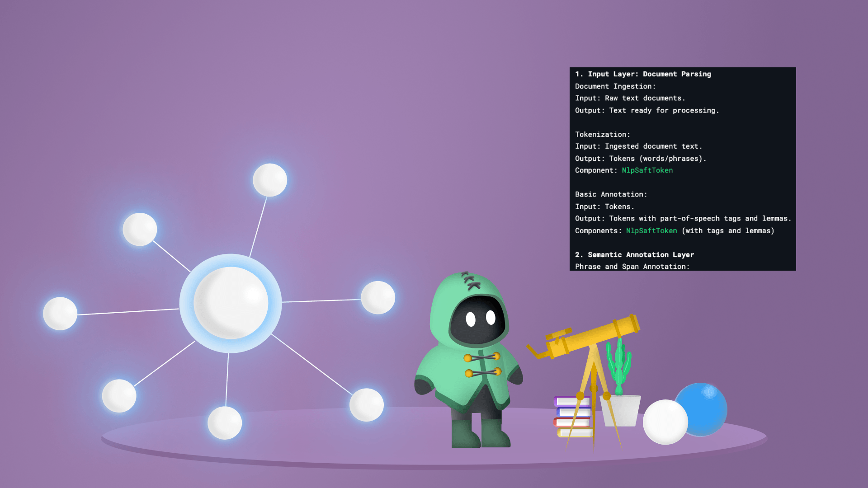Open the NlpSaftToken link under Basic Annotation
The width and height of the screenshot is (868, 488).
pyautogui.click(x=651, y=230)
